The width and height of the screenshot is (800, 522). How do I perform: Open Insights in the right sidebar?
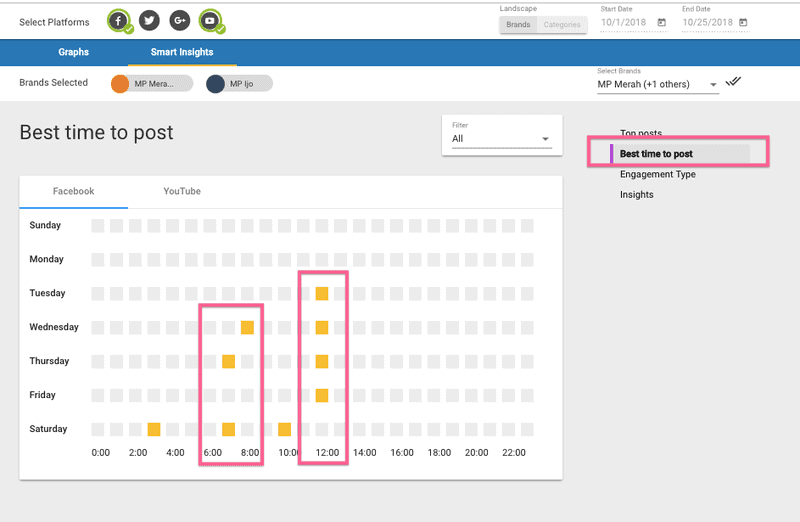(636, 195)
